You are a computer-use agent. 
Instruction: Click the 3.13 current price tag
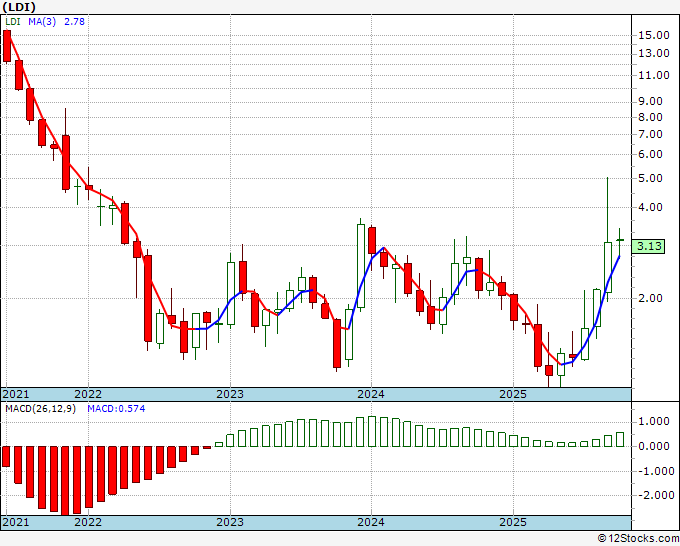648,246
